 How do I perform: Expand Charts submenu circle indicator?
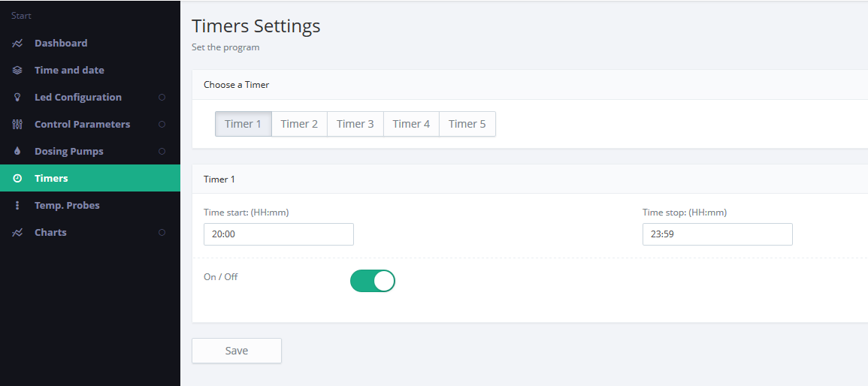pyautogui.click(x=162, y=233)
